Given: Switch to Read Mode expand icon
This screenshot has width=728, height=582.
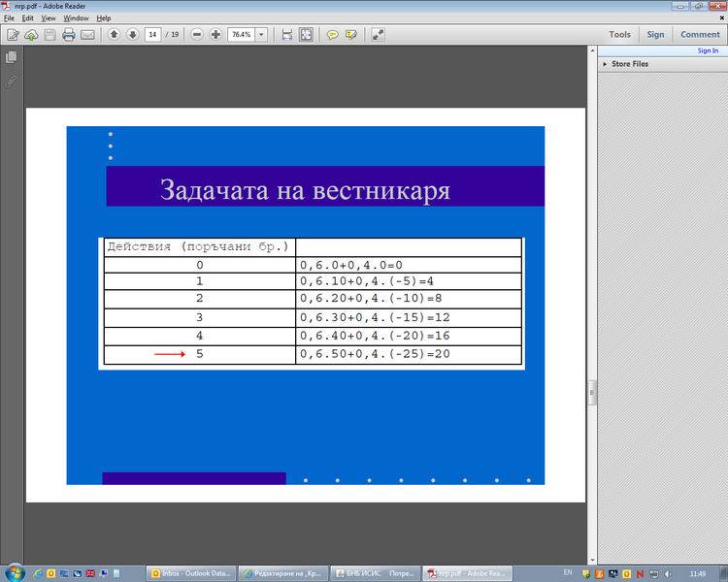Looking at the screenshot, I should coord(378,35).
